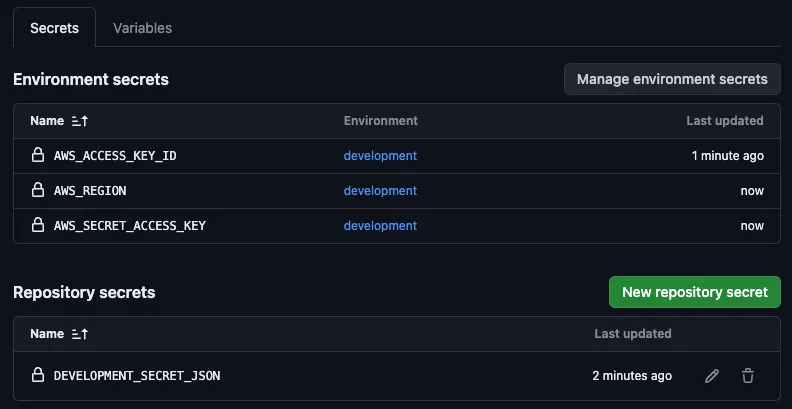Screen dimensions: 792x409
Task: Click the DEVELOPMENT_SECRET_JSON secret name
Action: click(136, 376)
